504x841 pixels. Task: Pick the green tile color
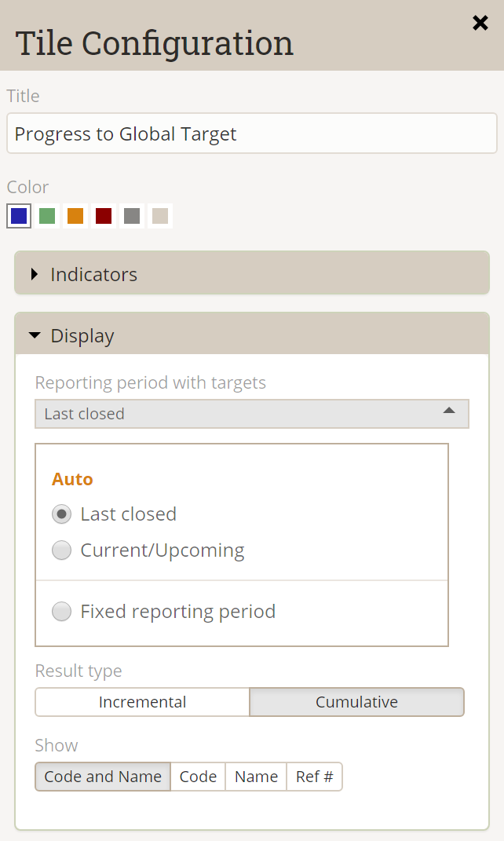(47, 216)
